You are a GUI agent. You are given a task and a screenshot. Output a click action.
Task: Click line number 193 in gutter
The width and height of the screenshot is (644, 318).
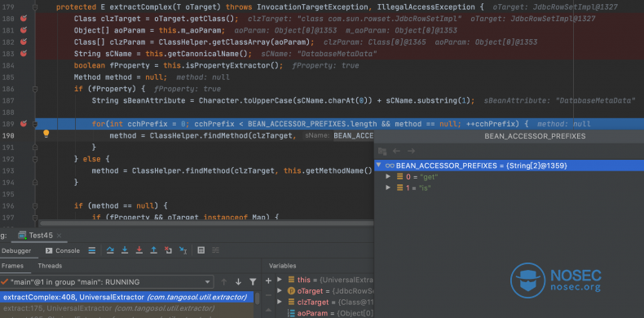(x=8, y=170)
